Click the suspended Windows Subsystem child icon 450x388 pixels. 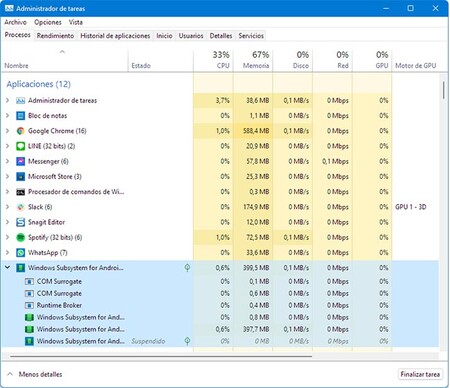click(x=29, y=341)
